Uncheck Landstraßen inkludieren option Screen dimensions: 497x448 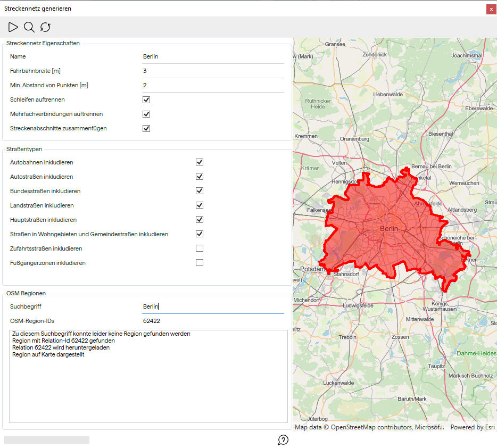(x=200, y=205)
